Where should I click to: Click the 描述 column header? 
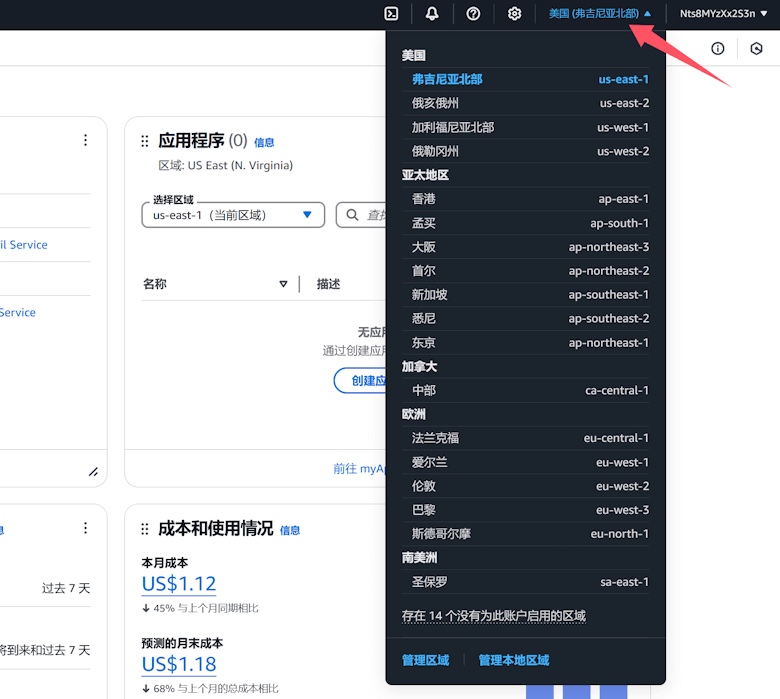click(x=328, y=284)
